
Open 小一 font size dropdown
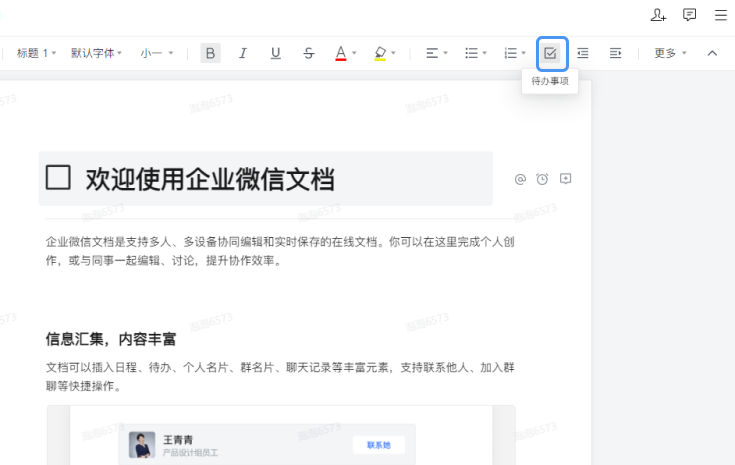[x=157, y=53]
